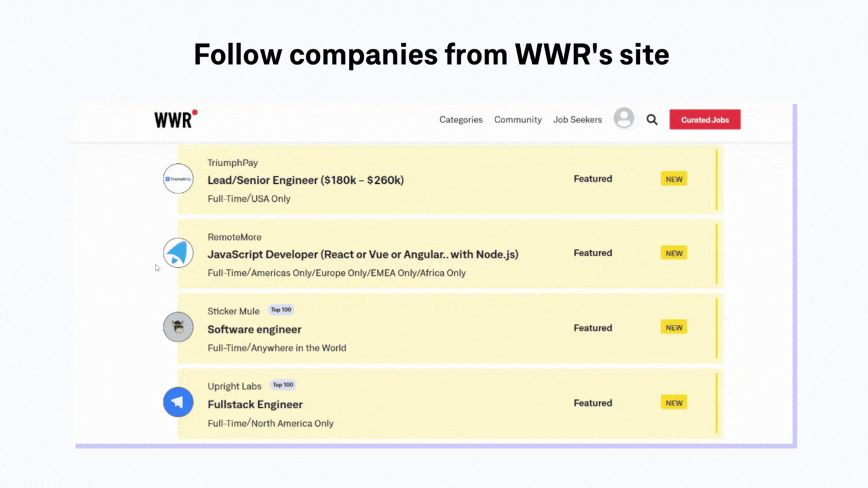Click the Sticker Mule logo
868x488 pixels.
pos(178,328)
